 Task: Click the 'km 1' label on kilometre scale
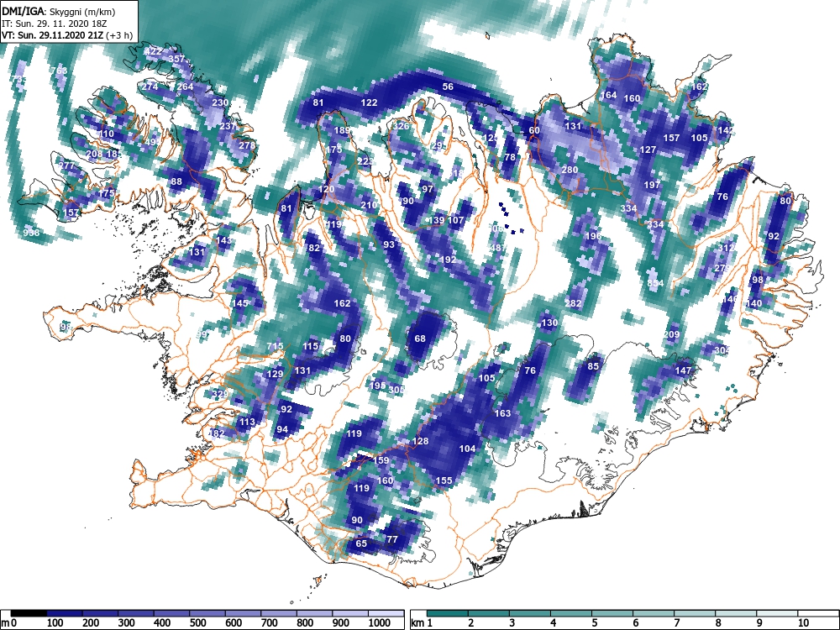click(422, 622)
